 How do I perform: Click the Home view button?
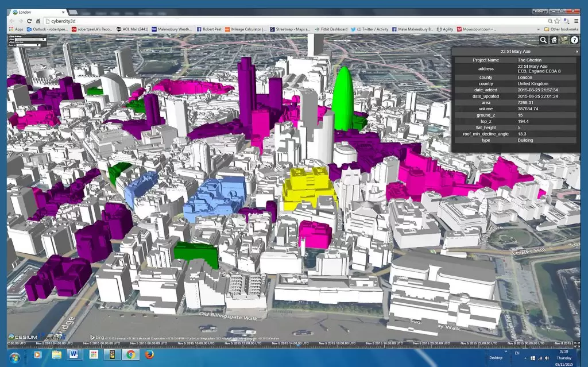point(554,40)
